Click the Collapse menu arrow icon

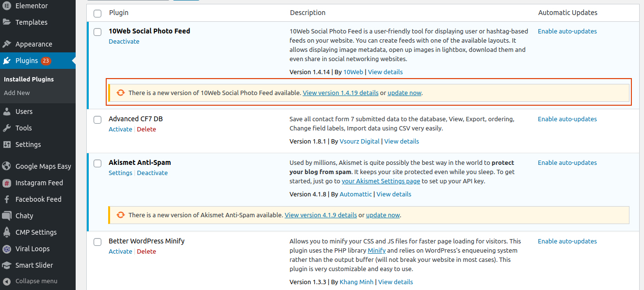7,281
